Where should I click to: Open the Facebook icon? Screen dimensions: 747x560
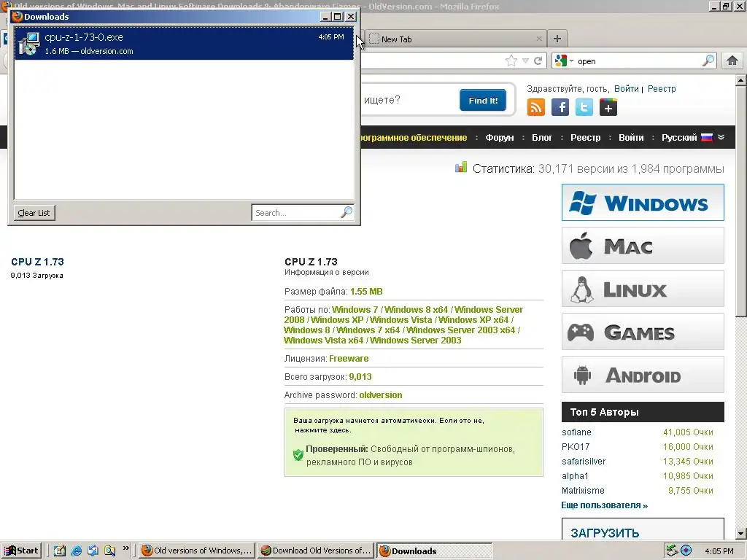[x=560, y=107]
